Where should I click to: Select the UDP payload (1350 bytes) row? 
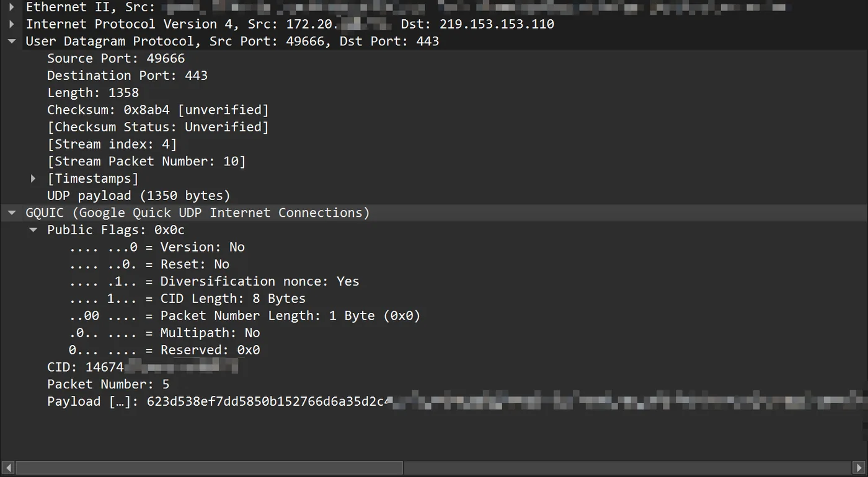click(139, 196)
